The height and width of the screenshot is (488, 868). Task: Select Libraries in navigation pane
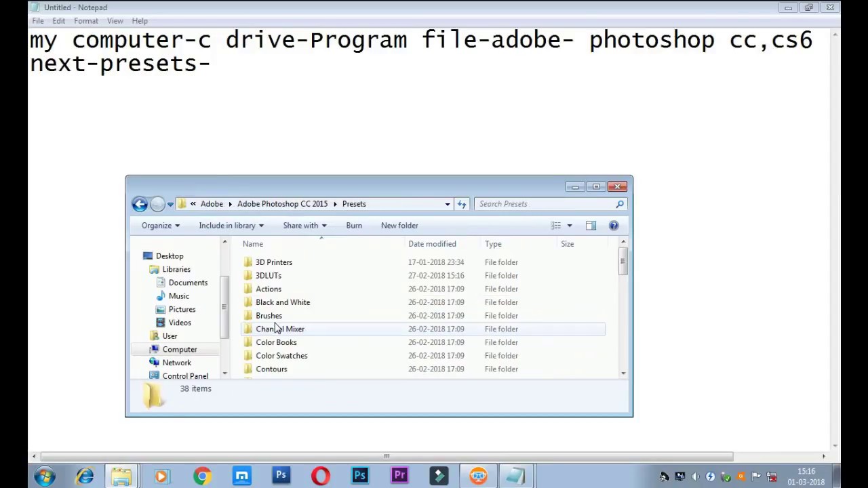click(x=176, y=270)
